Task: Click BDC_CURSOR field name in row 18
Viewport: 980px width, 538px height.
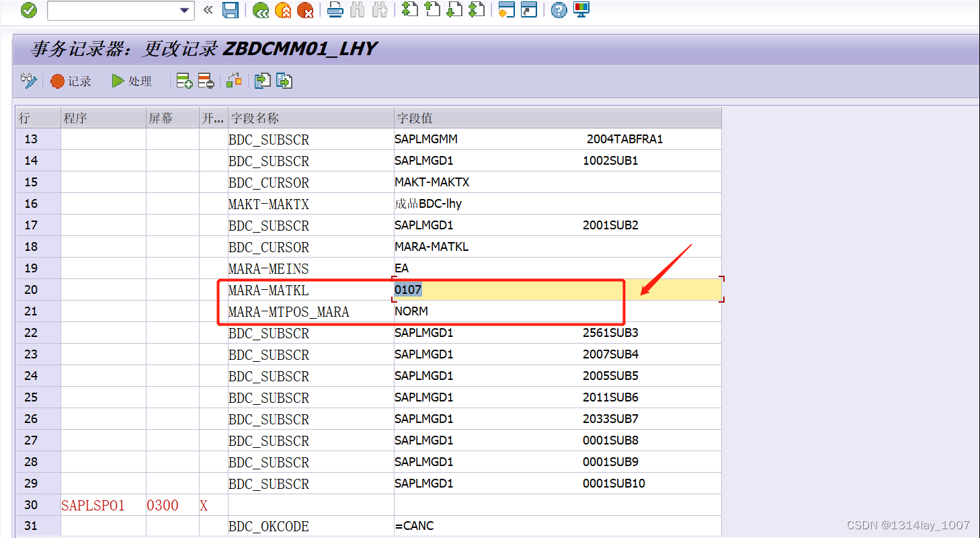Action: (x=269, y=247)
